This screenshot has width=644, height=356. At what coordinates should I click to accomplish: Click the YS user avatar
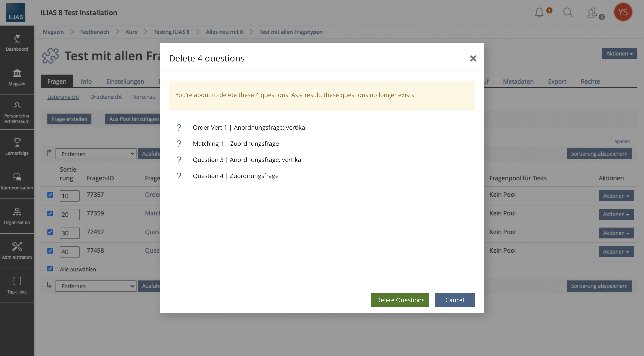tap(623, 12)
